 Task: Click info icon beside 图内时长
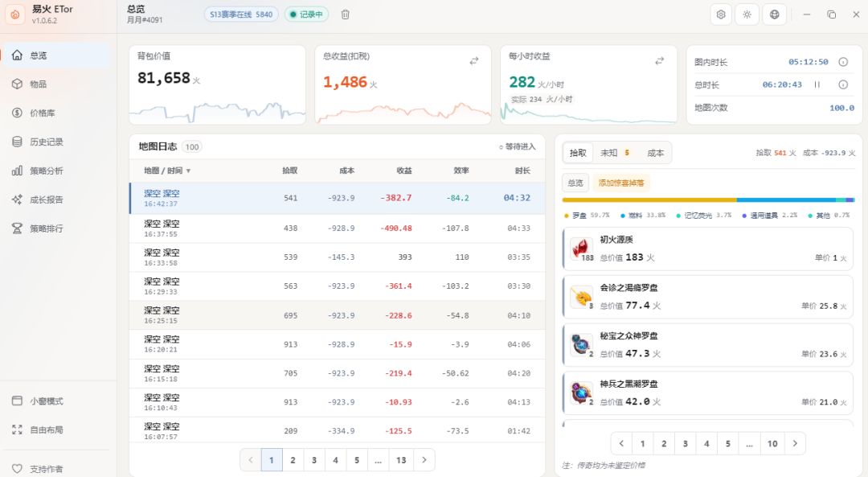843,62
